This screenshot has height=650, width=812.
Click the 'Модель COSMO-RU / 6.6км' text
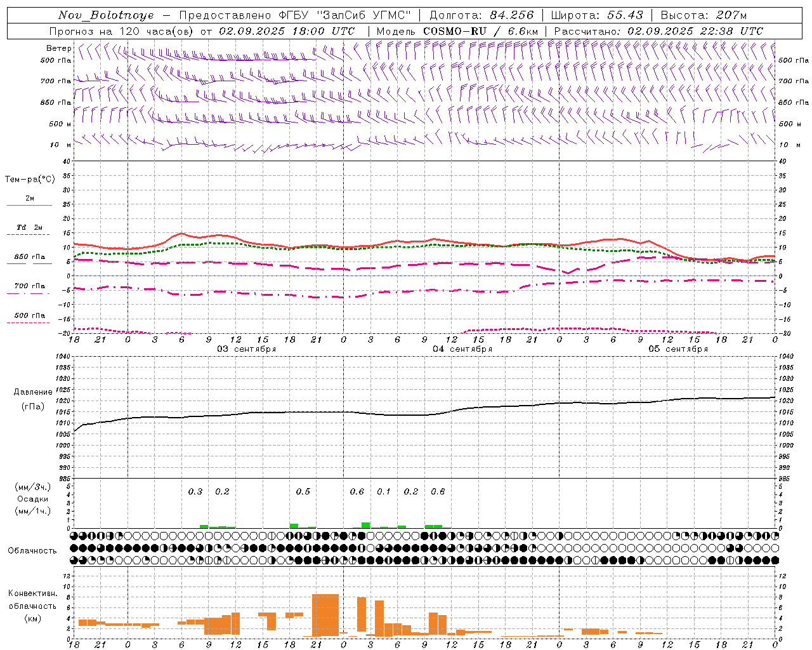[x=457, y=31]
